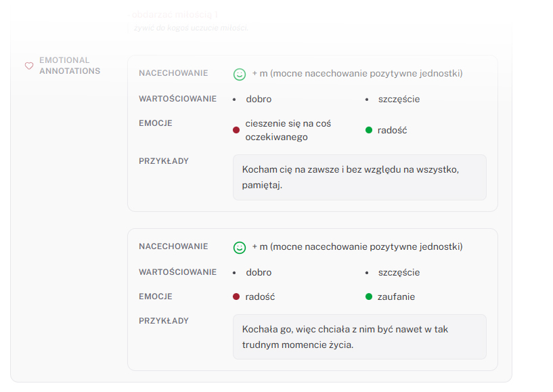Click the faded 'obdarzać miłością 1' heading
The width and height of the screenshot is (553, 392).
175,14
